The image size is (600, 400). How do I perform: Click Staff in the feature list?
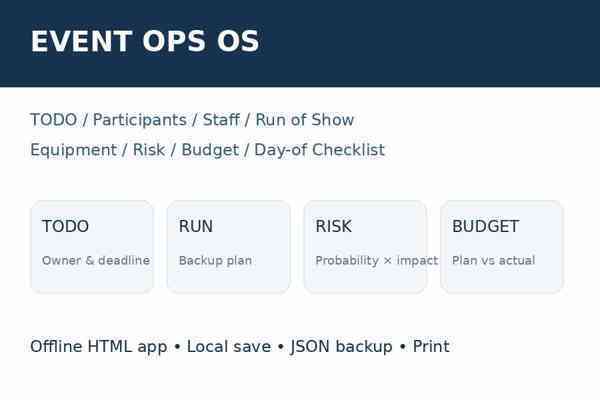pos(221,120)
